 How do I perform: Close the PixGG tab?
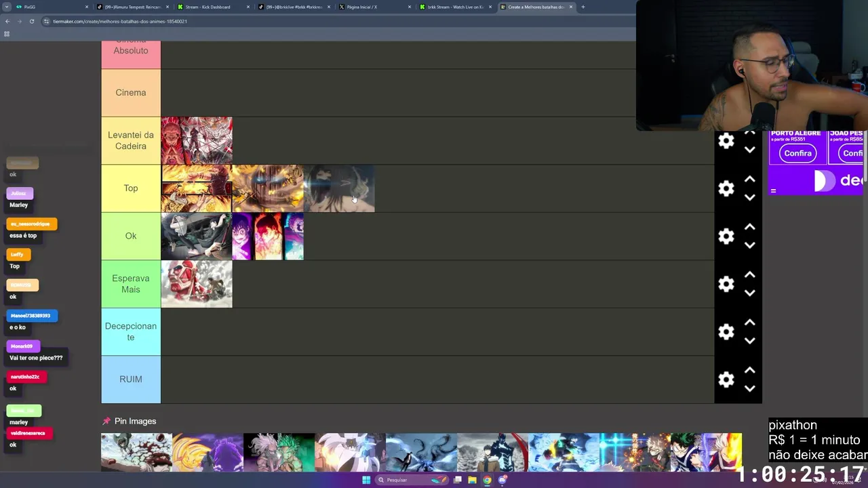coord(87,7)
